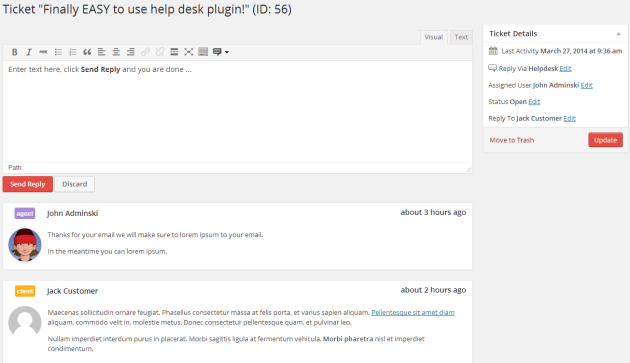Click the 'about 3 hours ago' timestamp

(433, 212)
